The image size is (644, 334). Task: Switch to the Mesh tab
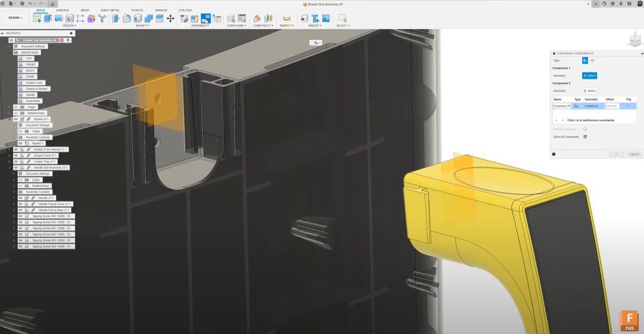pyautogui.click(x=85, y=10)
